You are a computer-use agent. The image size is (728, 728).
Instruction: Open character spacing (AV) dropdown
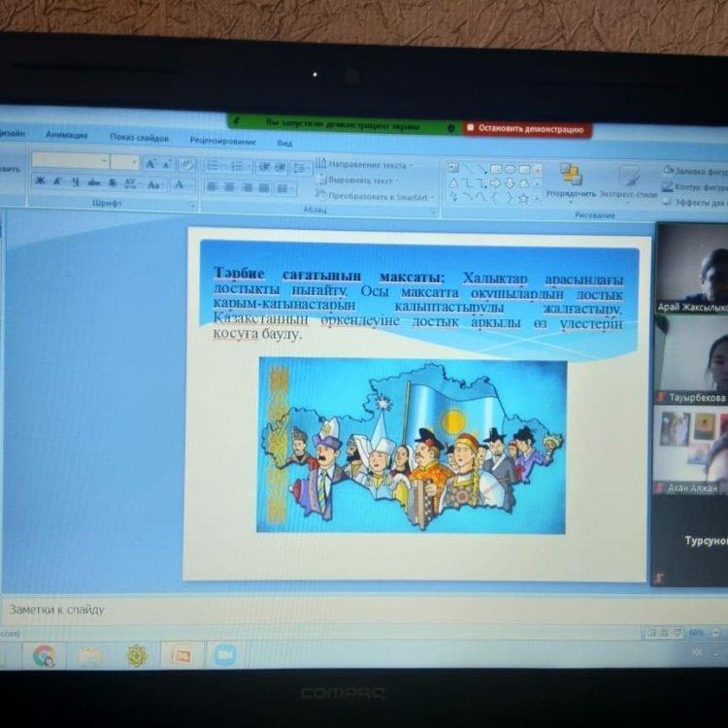click(x=131, y=183)
